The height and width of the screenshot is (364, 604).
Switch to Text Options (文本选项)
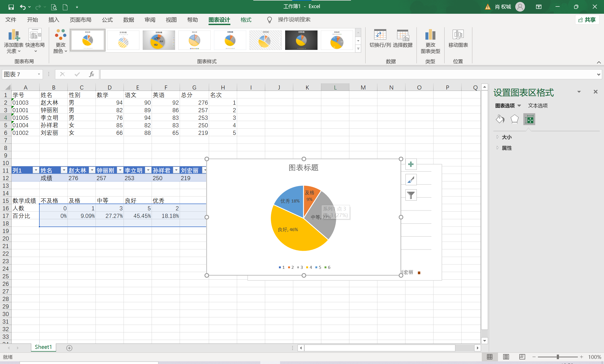(x=538, y=105)
